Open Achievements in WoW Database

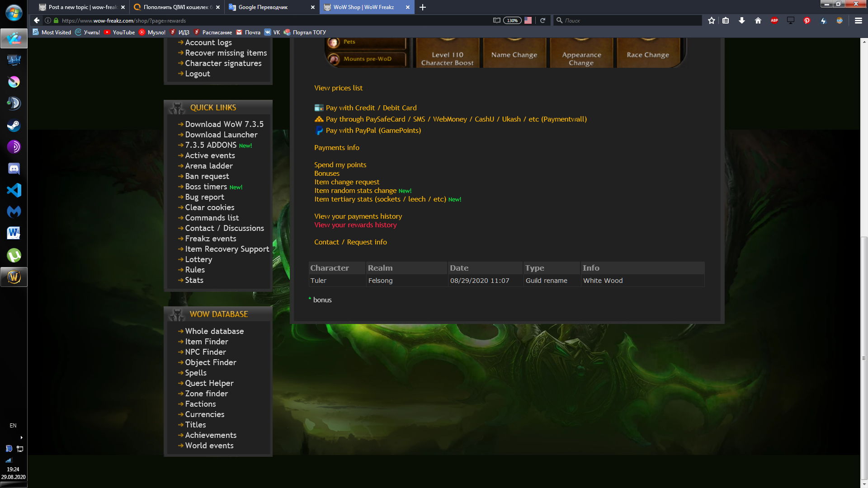pos(211,435)
